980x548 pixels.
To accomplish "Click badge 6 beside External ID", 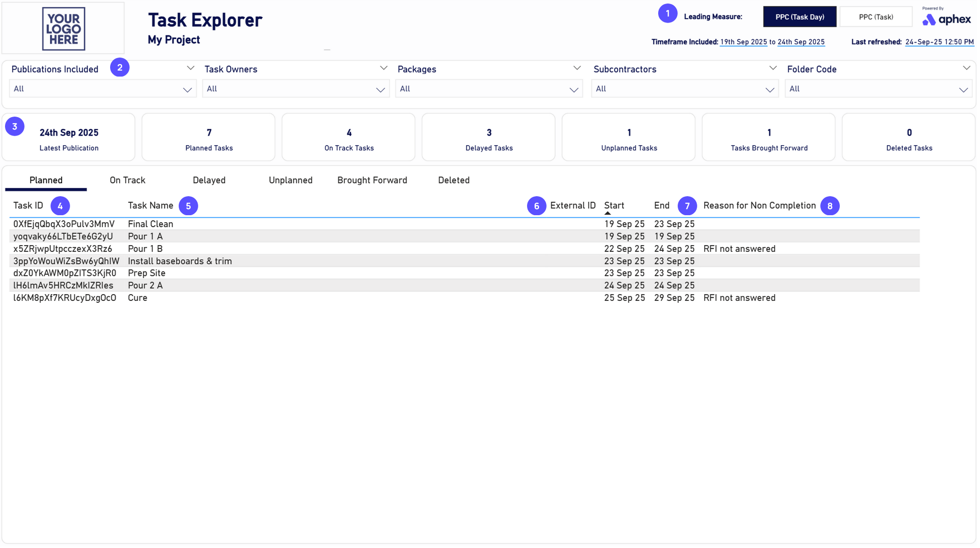I will [538, 206].
